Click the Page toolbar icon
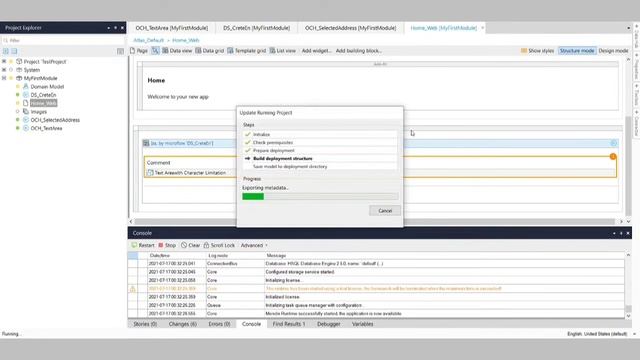This screenshot has width=640, height=360. [x=132, y=51]
